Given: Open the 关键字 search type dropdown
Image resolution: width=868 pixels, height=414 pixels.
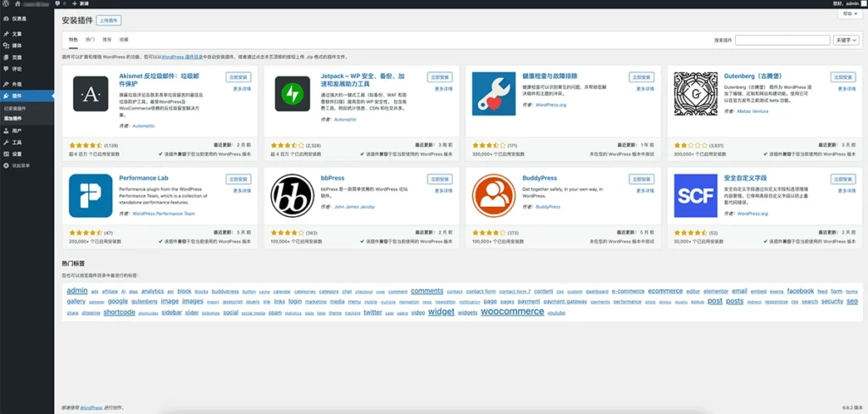Looking at the screenshot, I should (846, 40).
